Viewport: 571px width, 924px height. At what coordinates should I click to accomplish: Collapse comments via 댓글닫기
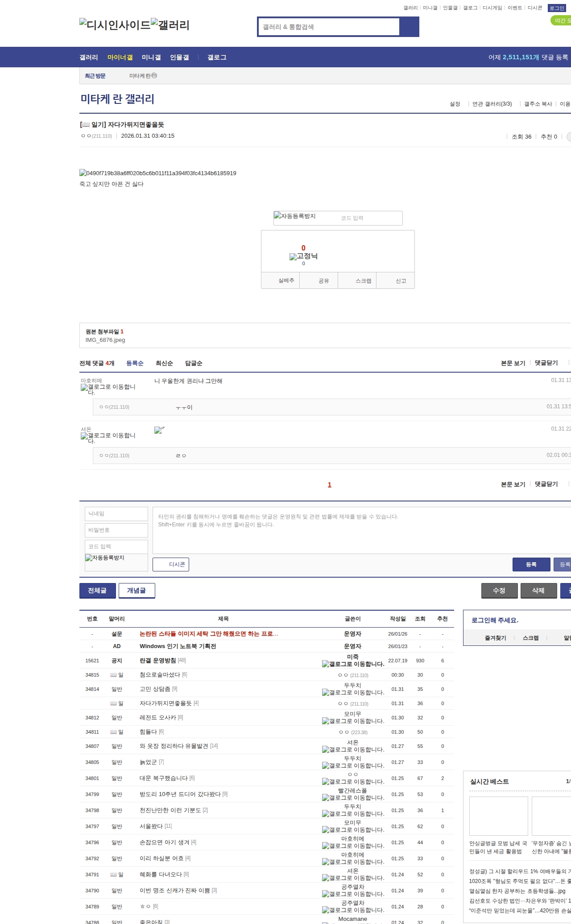546,363
